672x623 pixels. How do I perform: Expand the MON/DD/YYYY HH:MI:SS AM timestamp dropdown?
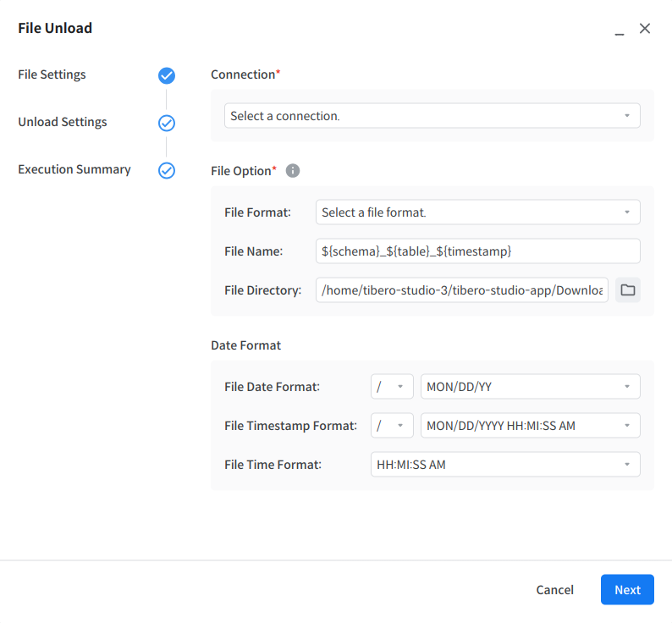pos(530,426)
